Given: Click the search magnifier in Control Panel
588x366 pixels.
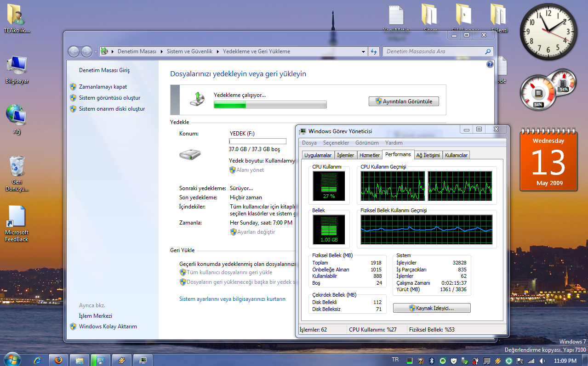Looking at the screenshot, I should point(487,51).
